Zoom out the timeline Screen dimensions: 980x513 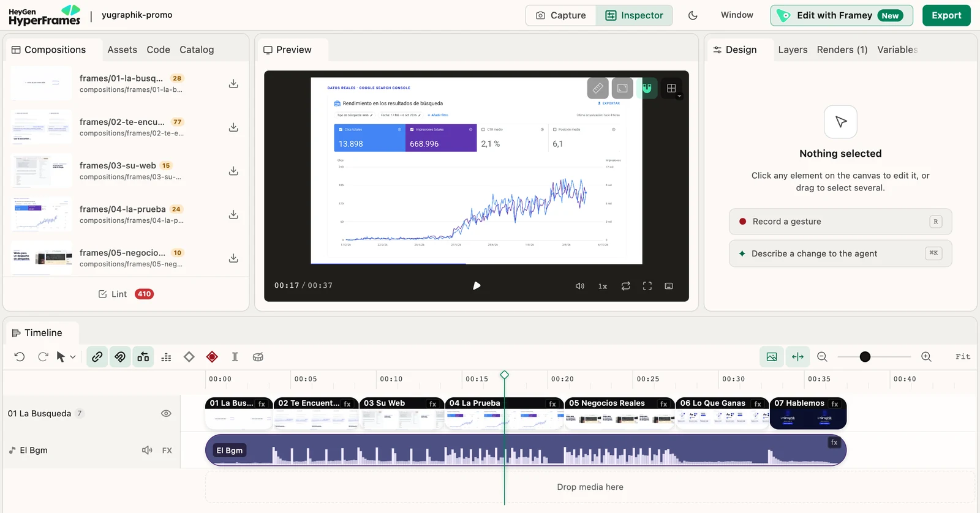[x=823, y=357]
